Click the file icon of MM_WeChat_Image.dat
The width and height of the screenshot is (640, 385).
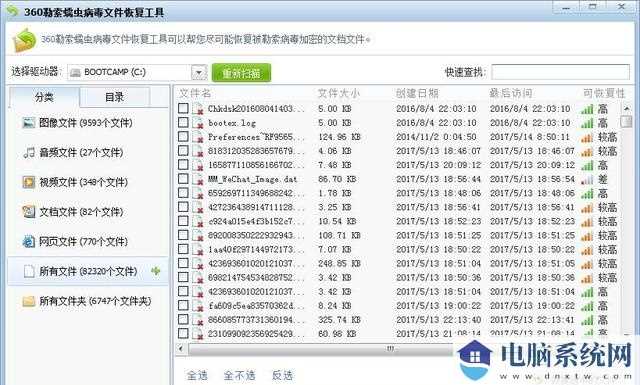coord(198,179)
